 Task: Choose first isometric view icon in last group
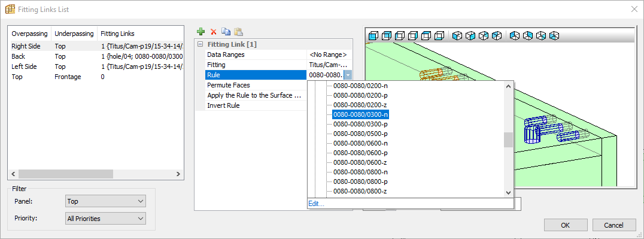(x=515, y=36)
